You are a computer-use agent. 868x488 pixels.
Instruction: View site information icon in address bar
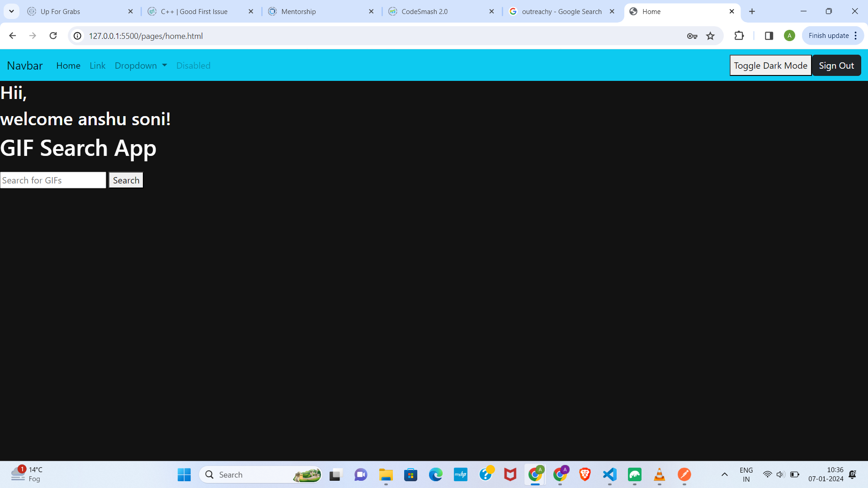[78, 36]
